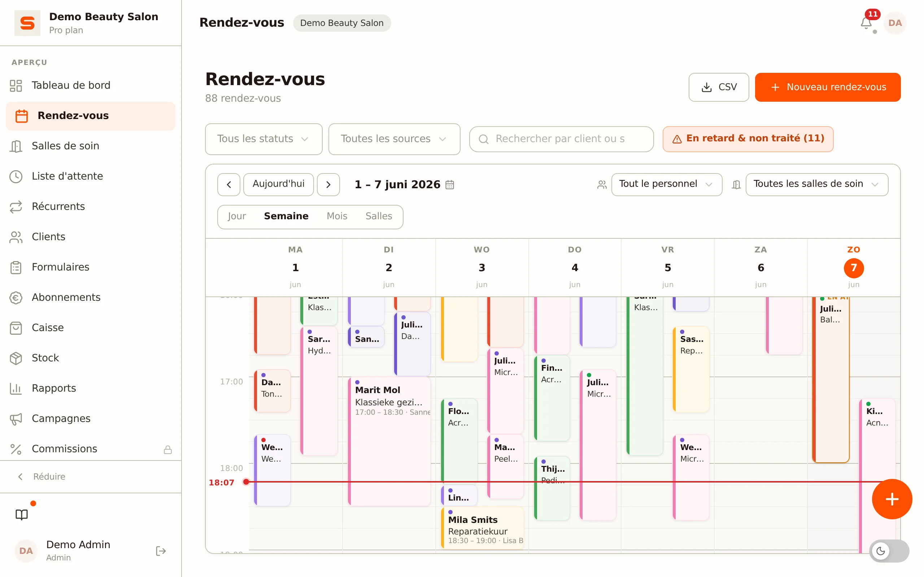Screen dimensions: 924x577
Task: Click the floating orange plus button
Action: [892, 499]
